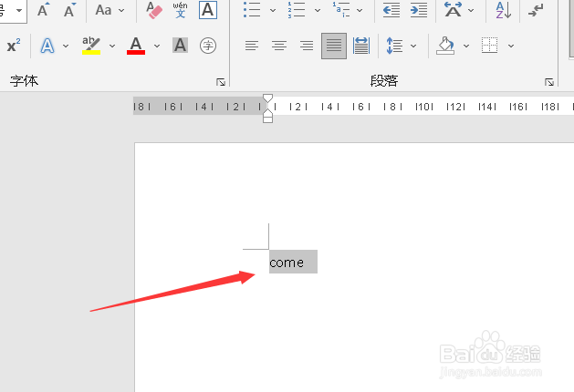The image size is (574, 392).
Task: Center align the text
Action: click(279, 46)
